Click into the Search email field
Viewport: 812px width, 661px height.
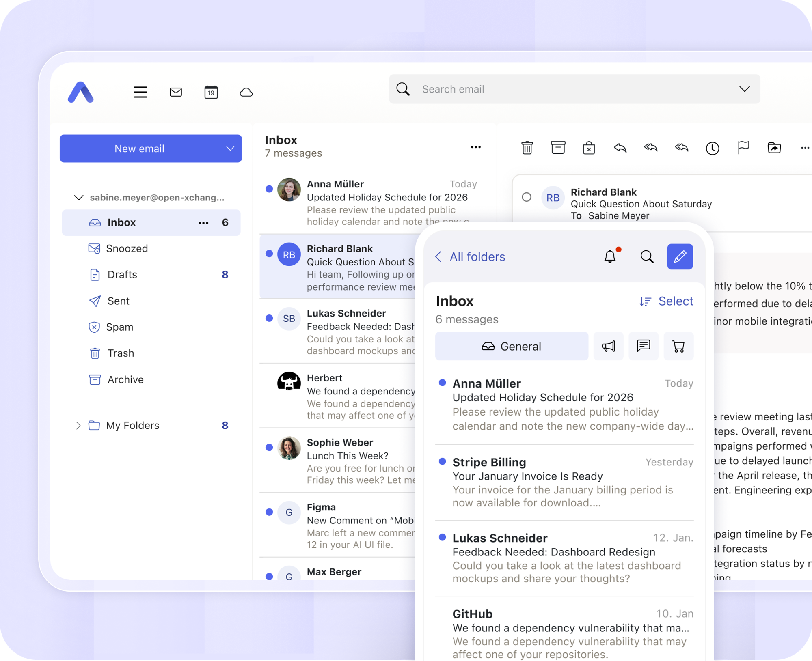[x=568, y=89]
